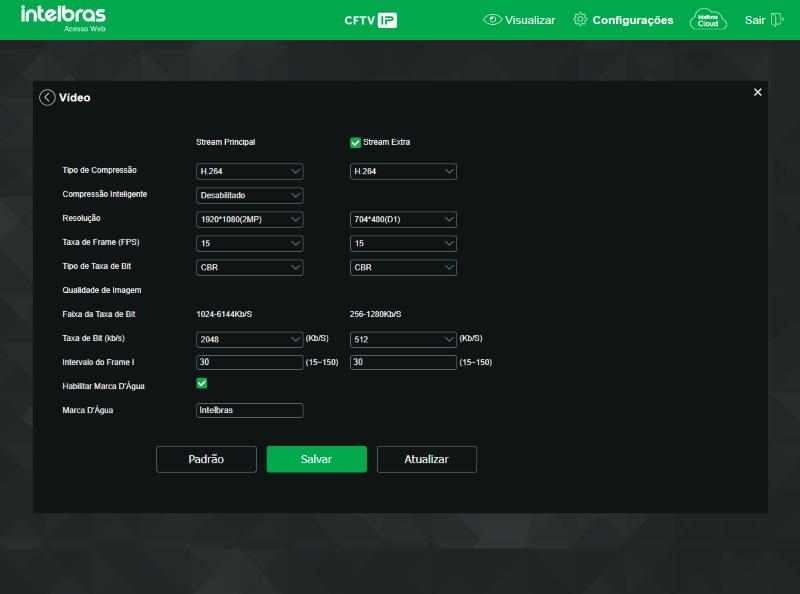This screenshot has width=800, height=594.
Task: Open the Intelbras Cloud icon
Action: (708, 20)
